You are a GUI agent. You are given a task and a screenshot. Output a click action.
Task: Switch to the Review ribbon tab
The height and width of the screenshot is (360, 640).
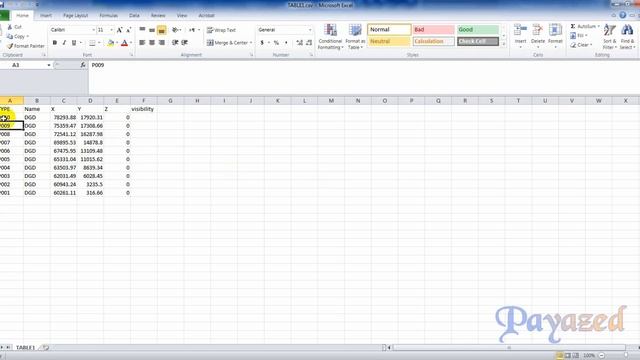(158, 16)
